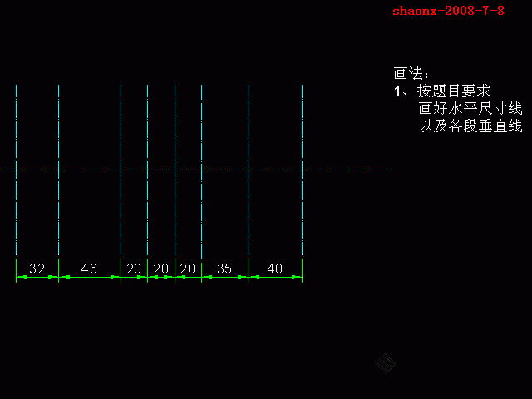The image size is (532, 399).
Task: Click the dimension value 32
Action: [37, 268]
